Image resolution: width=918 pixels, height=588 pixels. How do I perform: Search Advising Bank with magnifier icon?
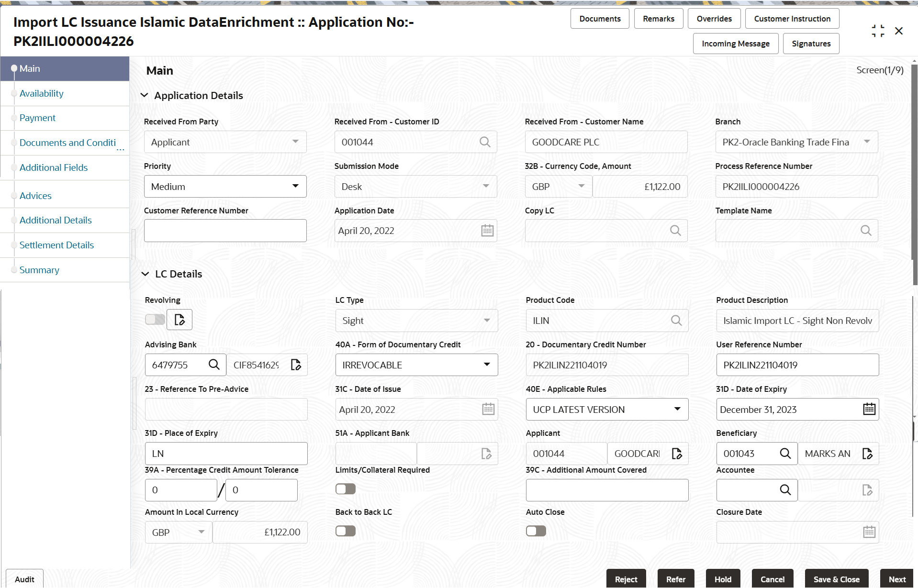[214, 365]
